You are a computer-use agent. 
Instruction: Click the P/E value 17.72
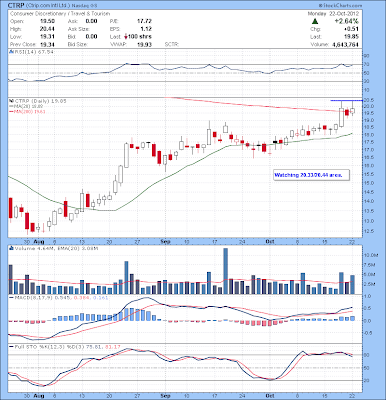[144, 21]
